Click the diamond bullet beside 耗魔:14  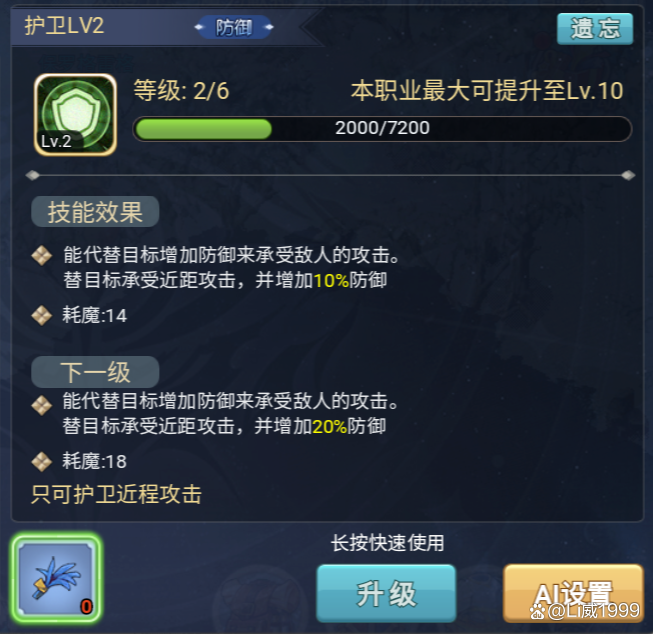tap(42, 315)
